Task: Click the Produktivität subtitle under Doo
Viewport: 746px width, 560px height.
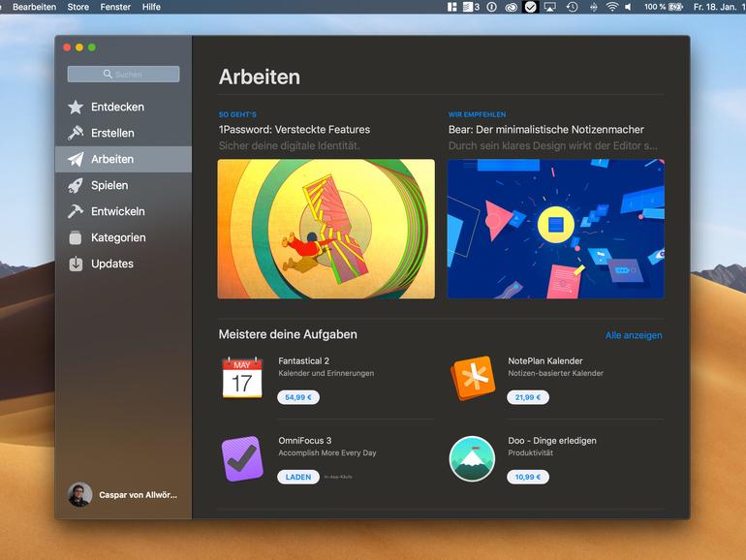Action: pyautogui.click(x=531, y=453)
